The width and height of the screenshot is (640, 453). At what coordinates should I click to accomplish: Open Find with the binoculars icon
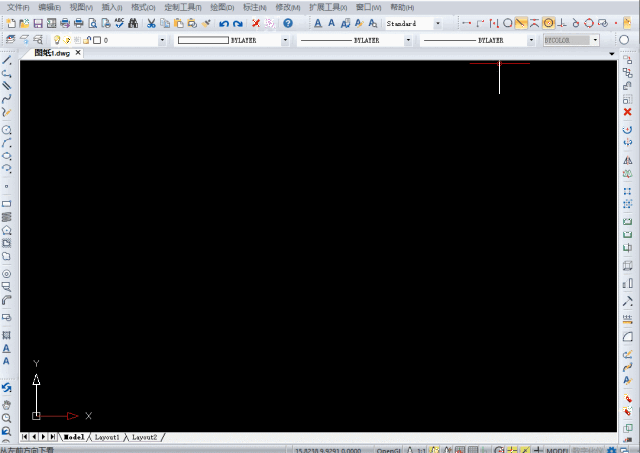pos(133,23)
